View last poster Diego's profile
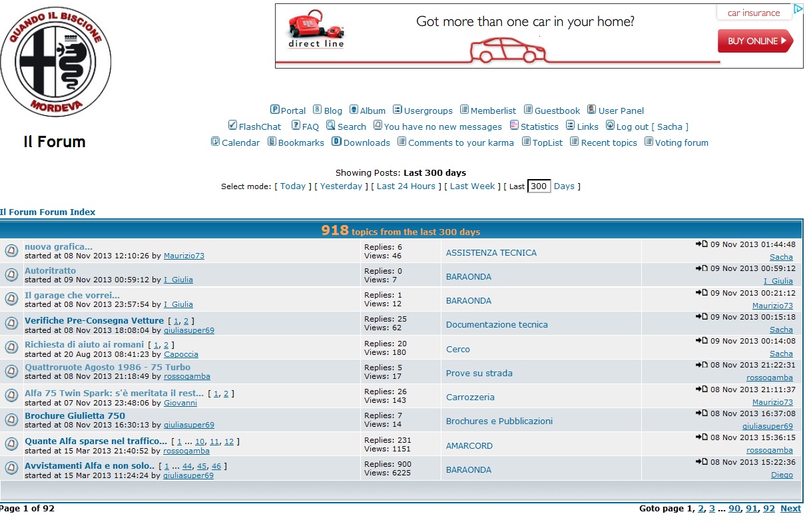The width and height of the screenshot is (809, 532). pyautogui.click(x=782, y=475)
